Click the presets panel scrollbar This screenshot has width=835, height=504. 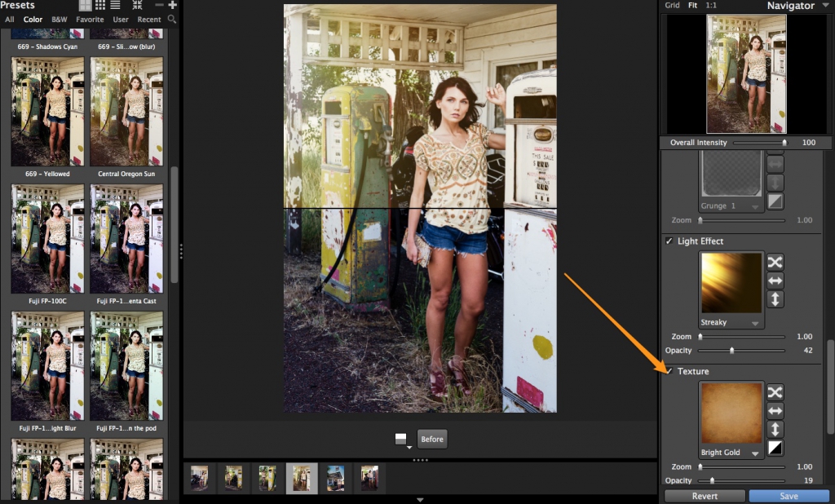pyautogui.click(x=175, y=225)
